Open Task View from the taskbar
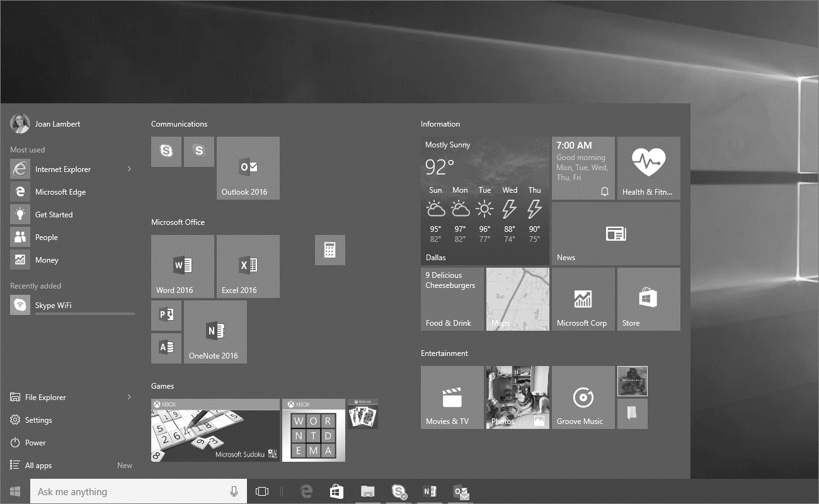This screenshot has width=819, height=504. tap(262, 491)
